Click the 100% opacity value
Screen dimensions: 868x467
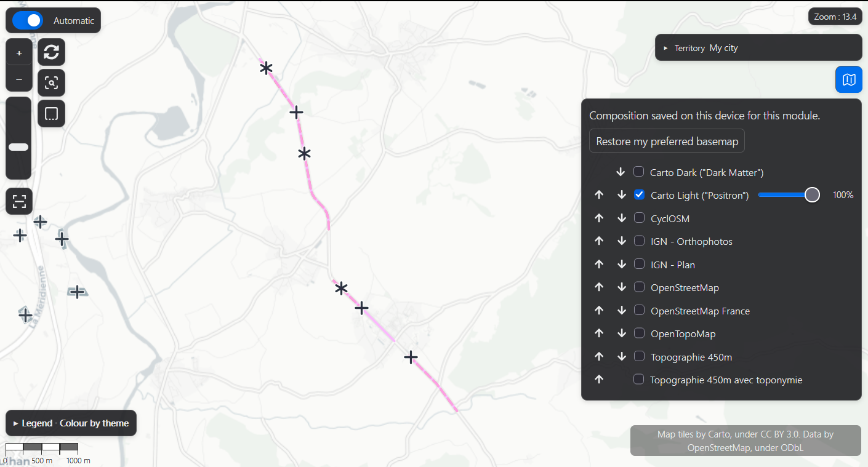[x=843, y=195]
